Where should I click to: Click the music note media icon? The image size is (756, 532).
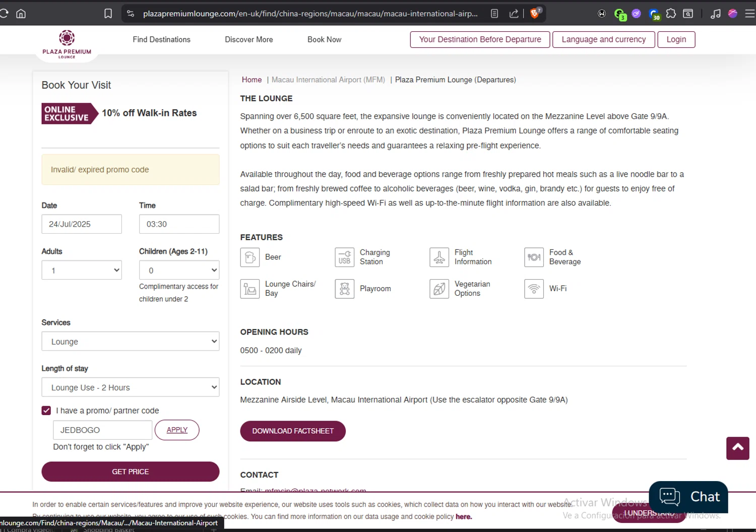pyautogui.click(x=715, y=14)
